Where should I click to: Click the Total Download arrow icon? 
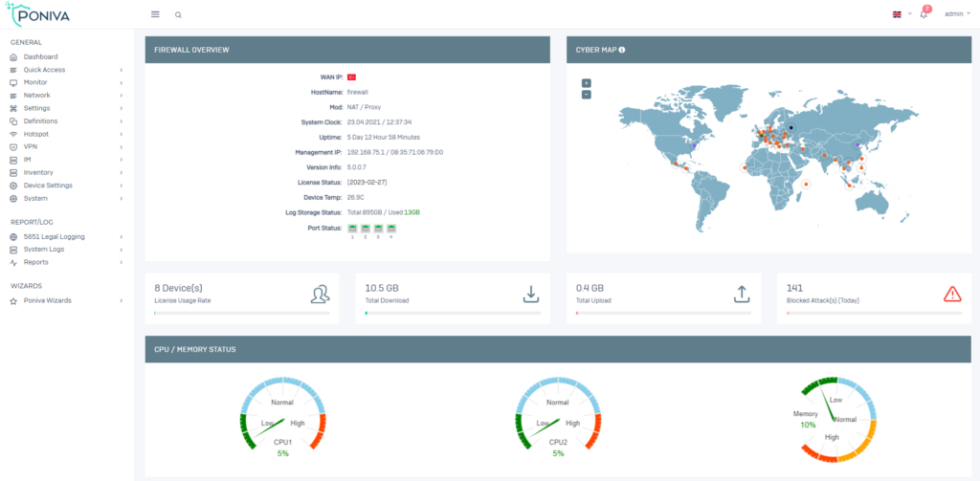[530, 294]
